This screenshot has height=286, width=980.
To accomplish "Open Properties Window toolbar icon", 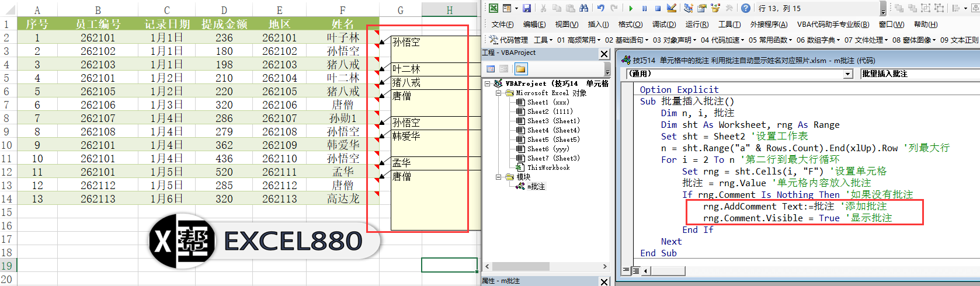I will point(702,8).
